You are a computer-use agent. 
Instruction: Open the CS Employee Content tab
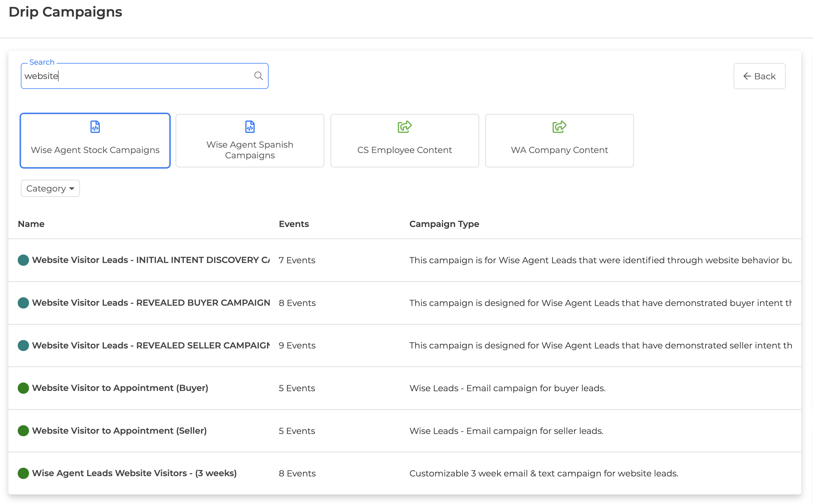405,140
